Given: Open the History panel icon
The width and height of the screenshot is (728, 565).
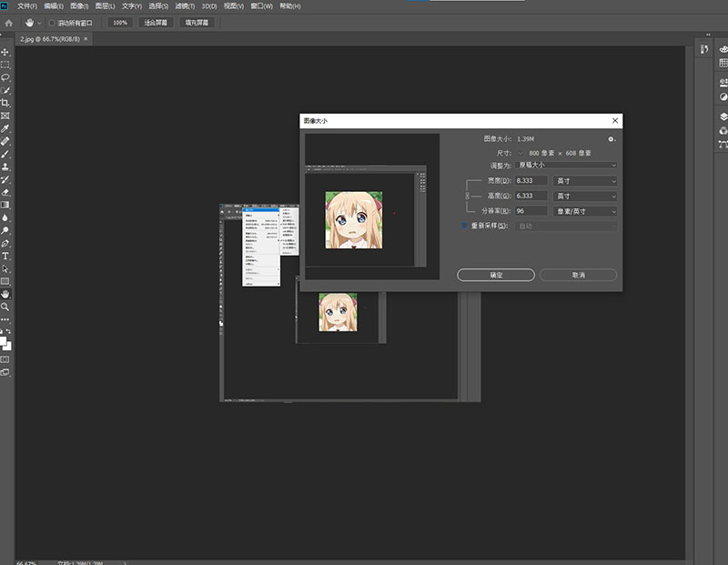Looking at the screenshot, I should point(705,50).
